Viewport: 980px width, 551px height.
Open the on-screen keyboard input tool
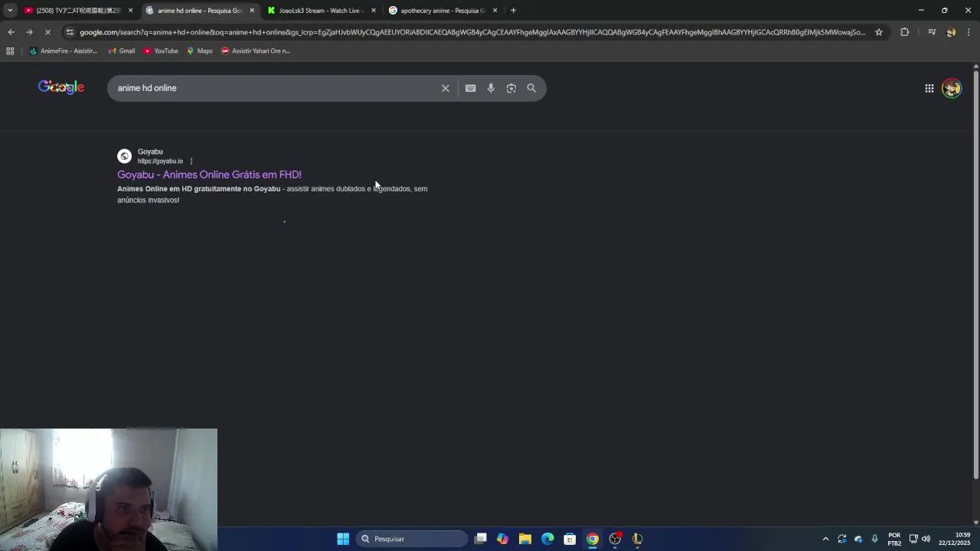(470, 88)
